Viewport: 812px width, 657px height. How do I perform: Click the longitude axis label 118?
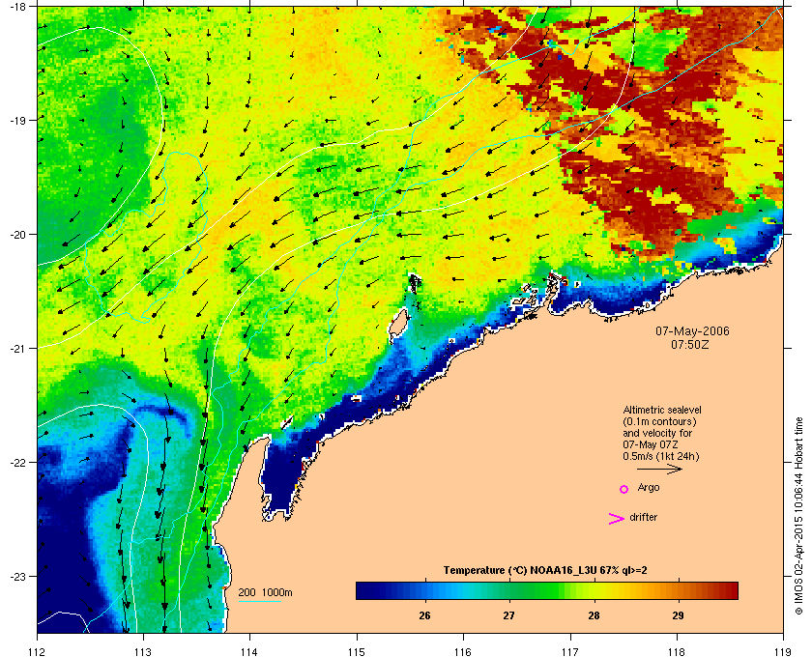[677, 652]
